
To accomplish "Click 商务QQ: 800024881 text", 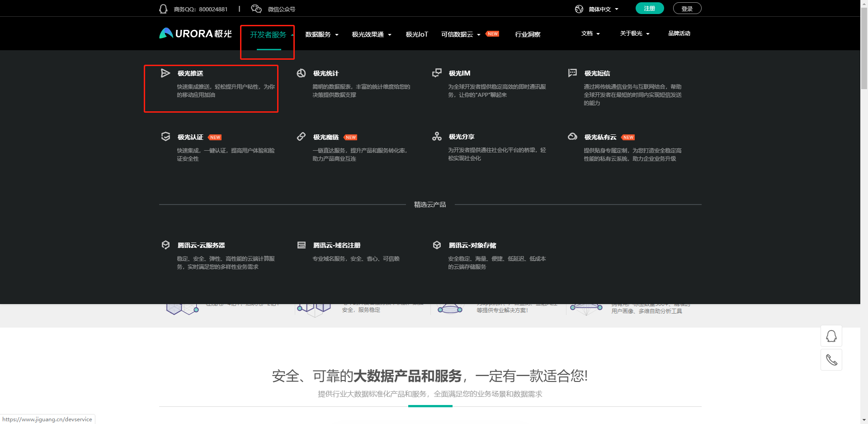I will 201,9.
